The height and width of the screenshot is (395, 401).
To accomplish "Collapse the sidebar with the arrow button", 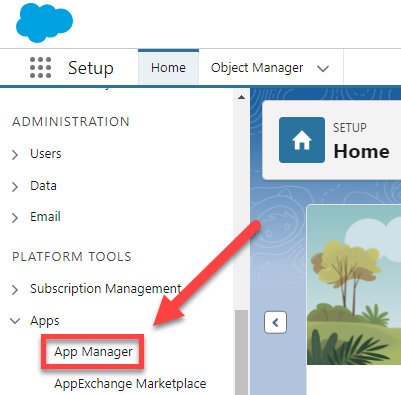I will point(275,322).
